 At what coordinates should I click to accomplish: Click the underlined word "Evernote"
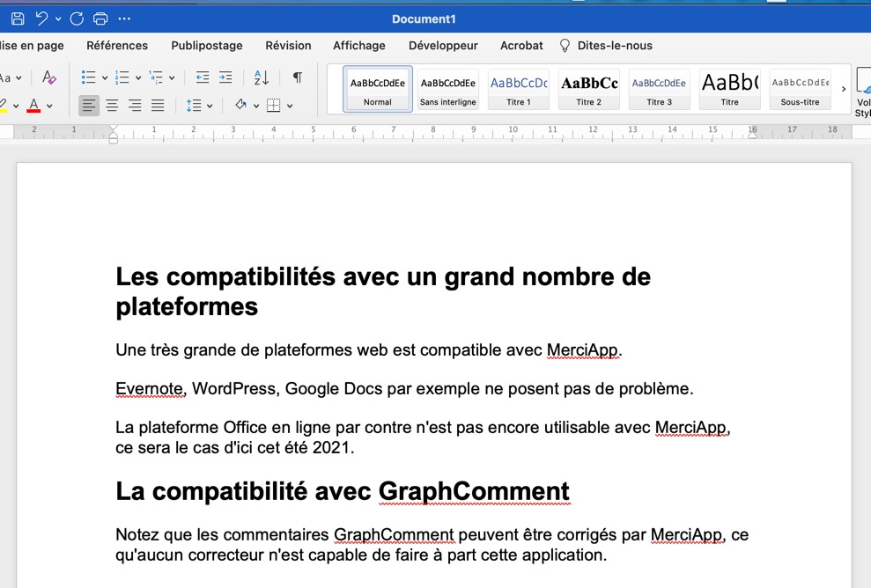(x=150, y=389)
